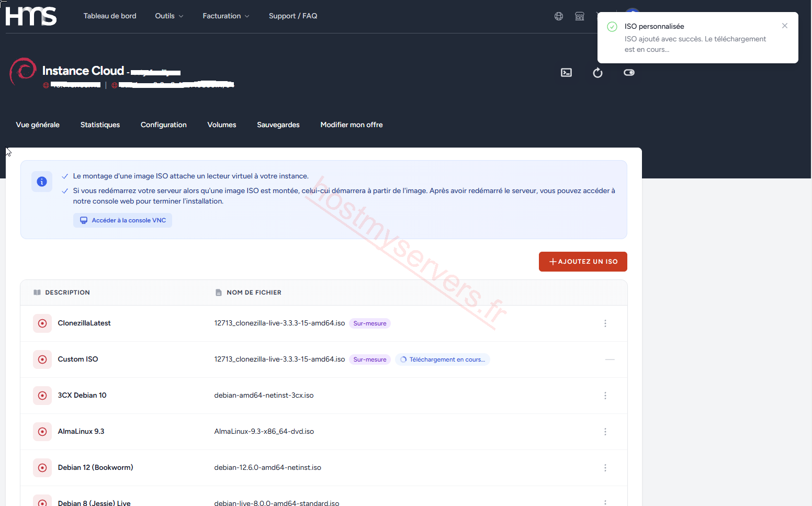Viewport: 812px width, 506px height.
Task: Click the HMS logo
Action: coord(31,16)
